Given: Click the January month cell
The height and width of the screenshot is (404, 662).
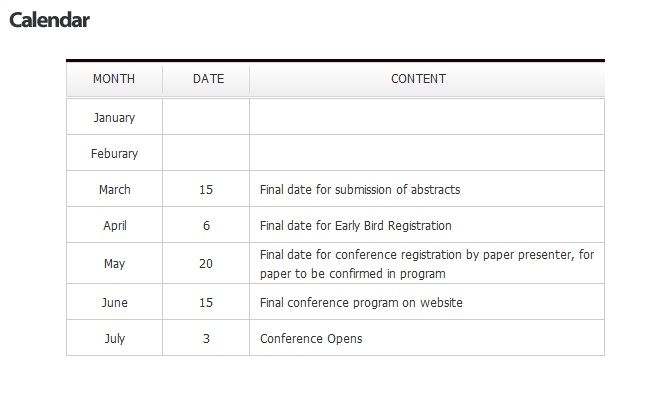Looking at the screenshot, I should [114, 117].
